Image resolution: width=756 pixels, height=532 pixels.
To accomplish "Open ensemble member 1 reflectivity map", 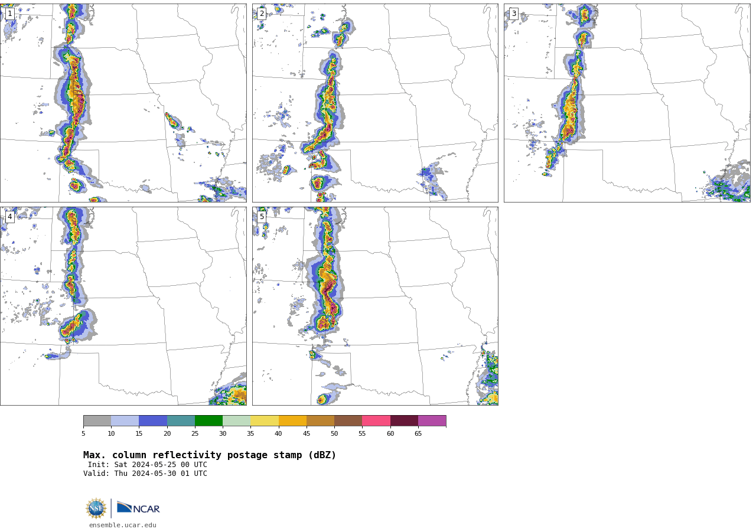I will pos(123,103).
